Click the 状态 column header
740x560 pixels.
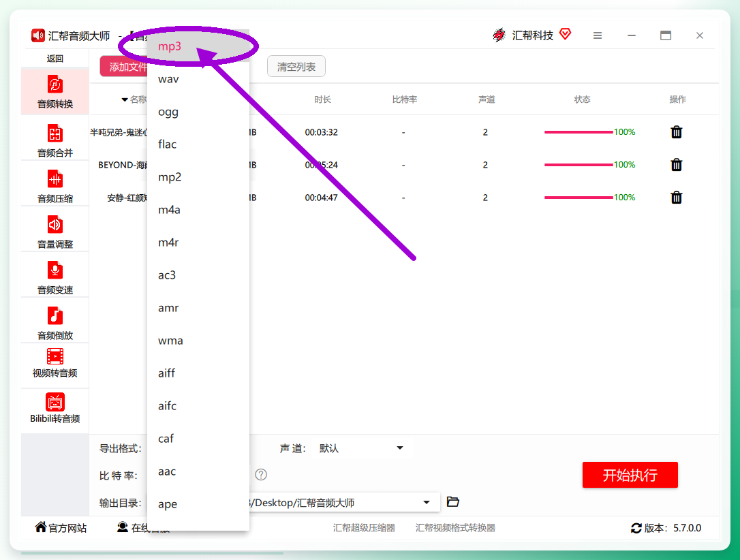pos(582,99)
